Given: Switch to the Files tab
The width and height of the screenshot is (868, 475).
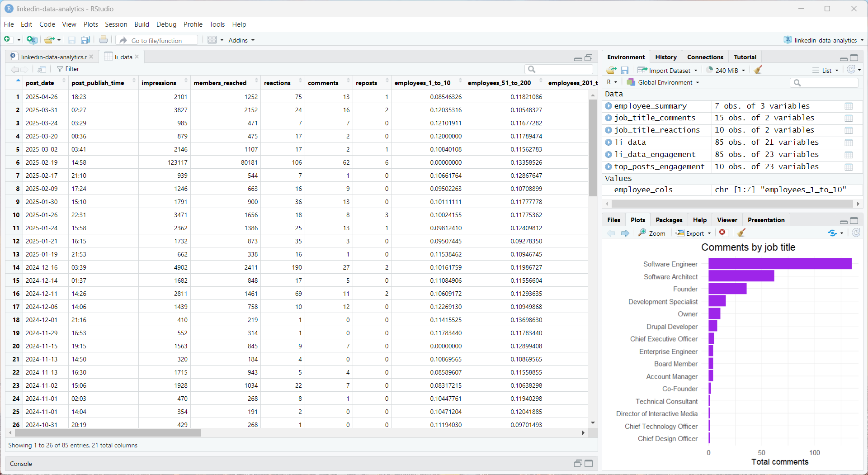Looking at the screenshot, I should coord(613,220).
